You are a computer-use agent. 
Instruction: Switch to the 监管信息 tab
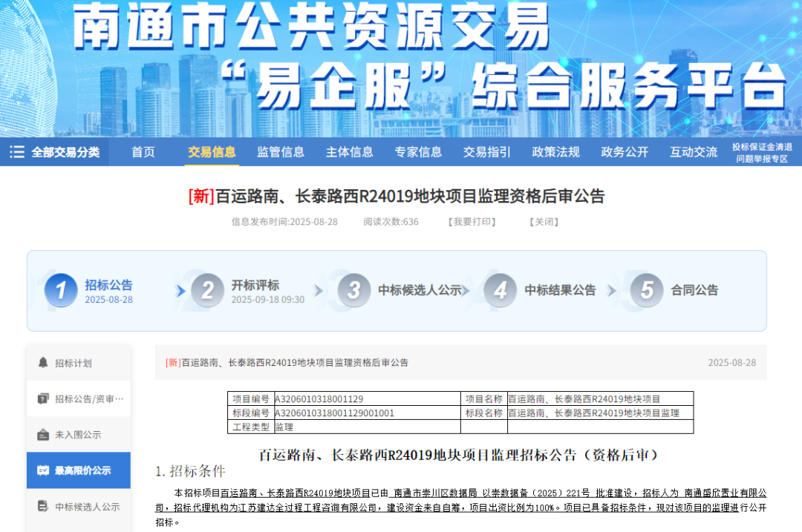click(x=281, y=152)
